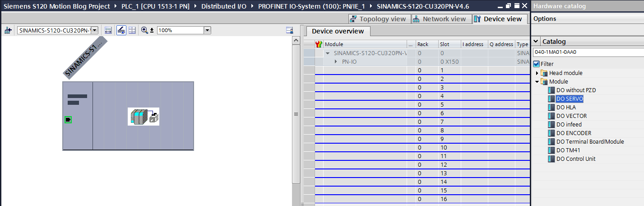Click the I address column header

pyautogui.click(x=474, y=44)
